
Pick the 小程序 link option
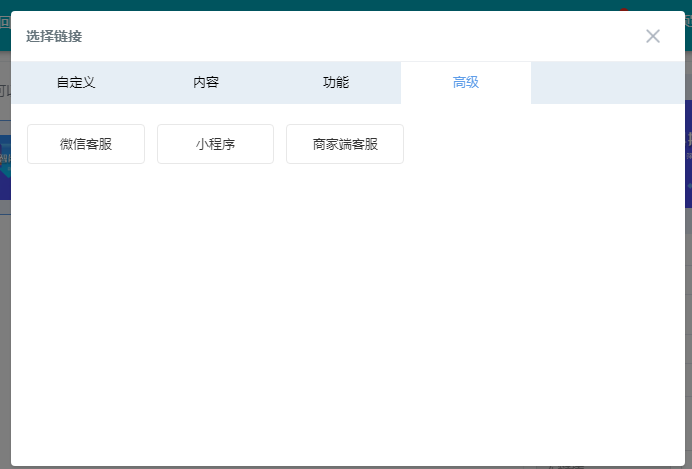pos(215,144)
